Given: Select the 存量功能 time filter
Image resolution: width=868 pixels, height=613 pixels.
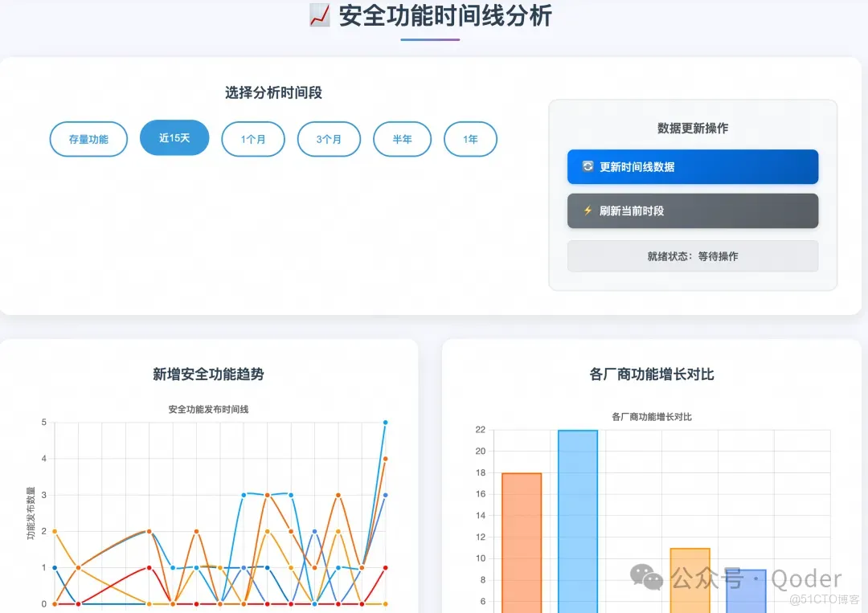Looking at the screenshot, I should pyautogui.click(x=88, y=138).
